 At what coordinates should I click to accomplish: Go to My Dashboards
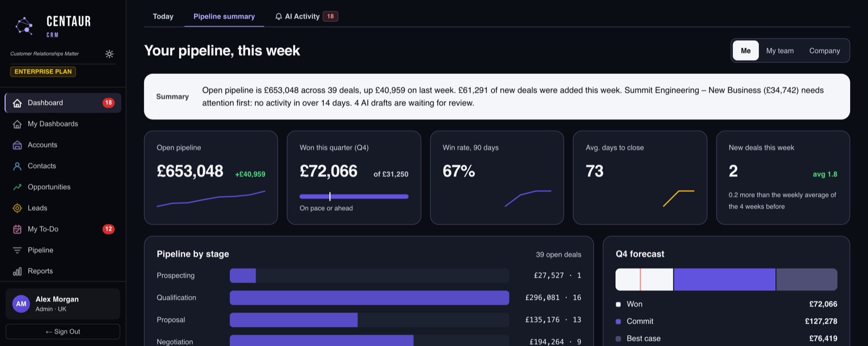[63, 124]
